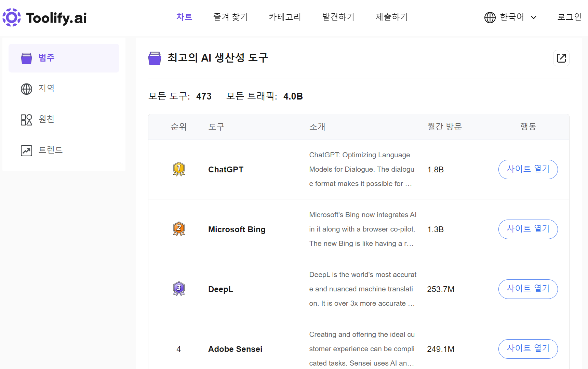Click the ChatGPT description text

(362, 169)
